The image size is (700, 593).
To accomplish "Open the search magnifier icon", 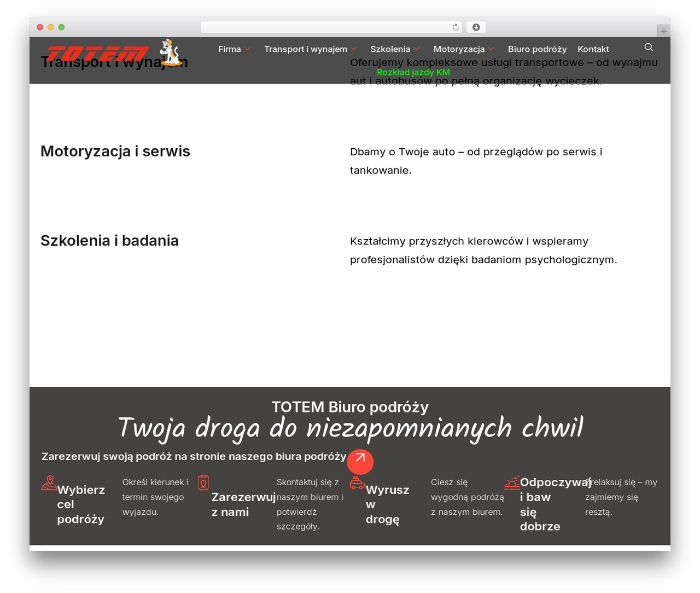I will tap(649, 47).
